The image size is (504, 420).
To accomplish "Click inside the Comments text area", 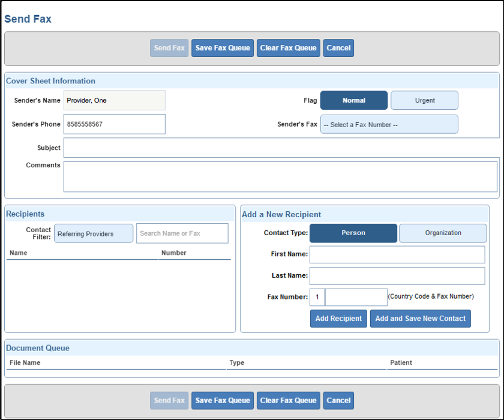I will (280, 177).
